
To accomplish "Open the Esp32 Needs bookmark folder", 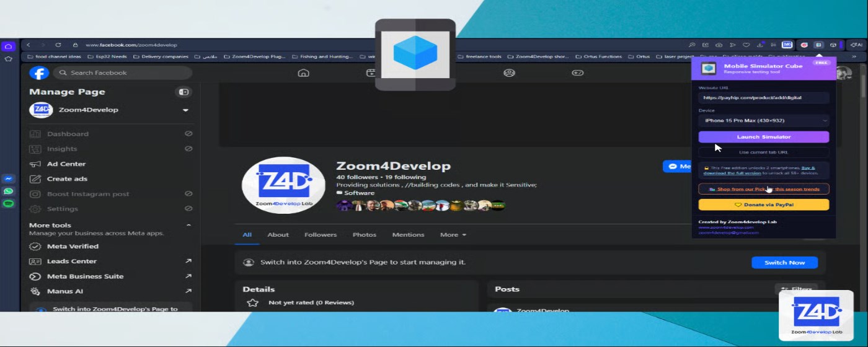I will 107,56.
